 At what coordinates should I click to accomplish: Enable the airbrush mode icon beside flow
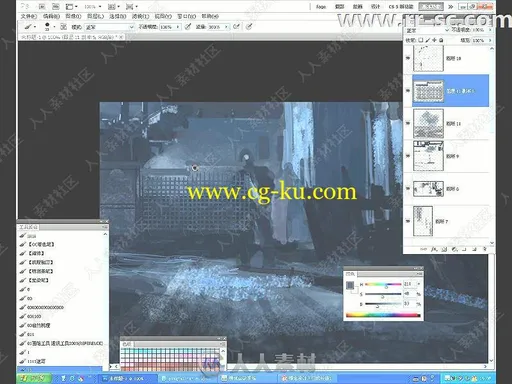pyautogui.click(x=236, y=27)
